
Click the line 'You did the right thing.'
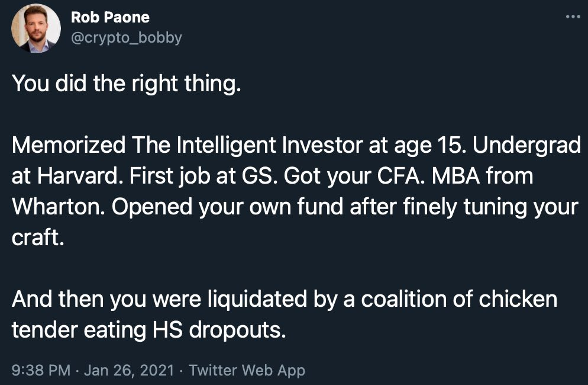[127, 84]
